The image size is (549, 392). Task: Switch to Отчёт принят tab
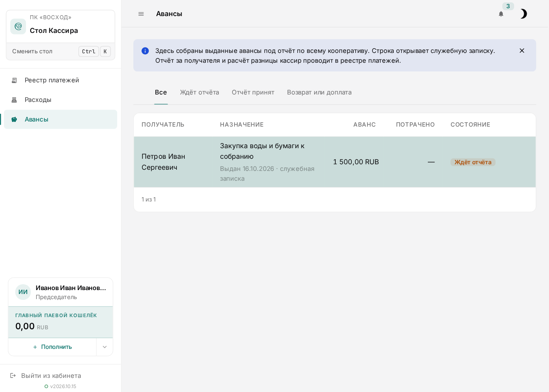pyautogui.click(x=253, y=93)
